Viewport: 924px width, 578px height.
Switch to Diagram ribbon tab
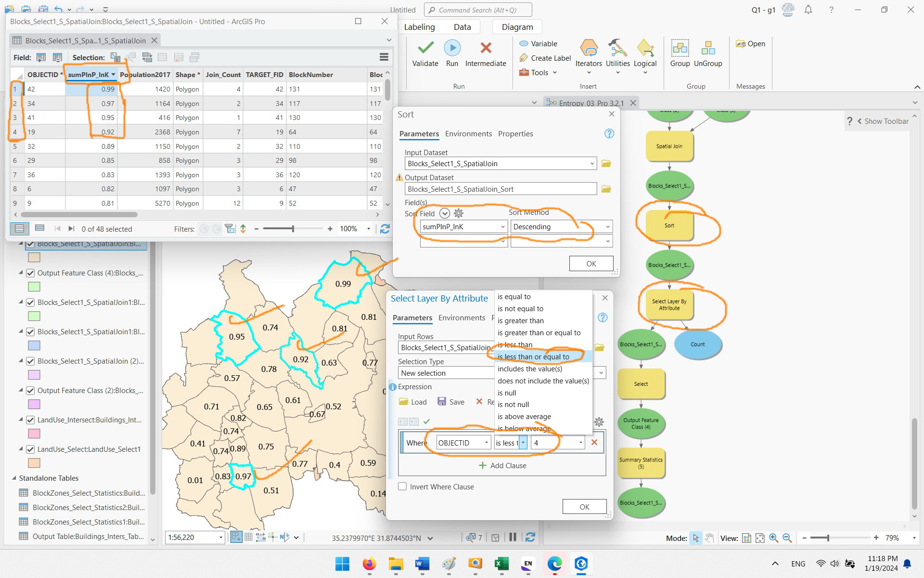[x=517, y=27]
